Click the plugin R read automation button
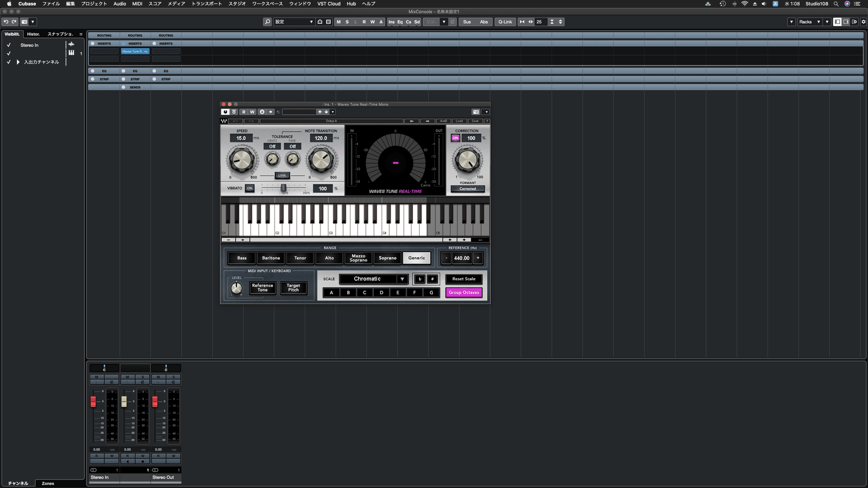Image resolution: width=868 pixels, height=488 pixels. click(244, 112)
